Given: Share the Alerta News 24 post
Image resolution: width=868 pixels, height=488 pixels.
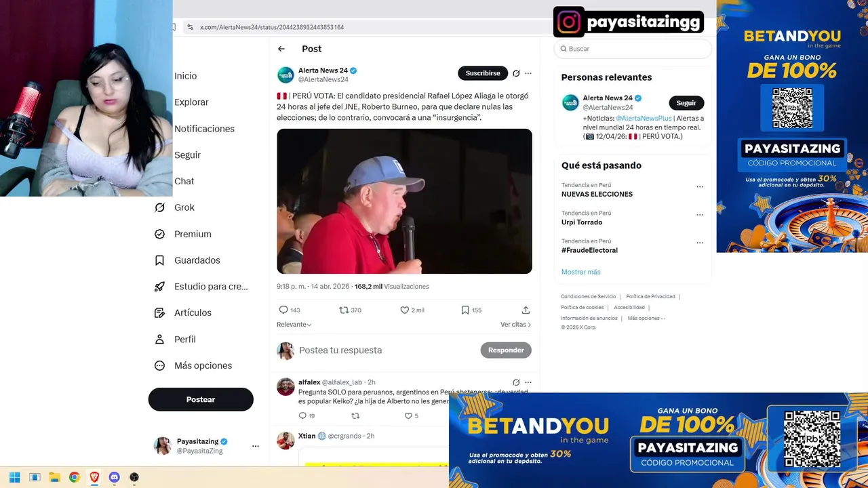Looking at the screenshot, I should point(526,310).
